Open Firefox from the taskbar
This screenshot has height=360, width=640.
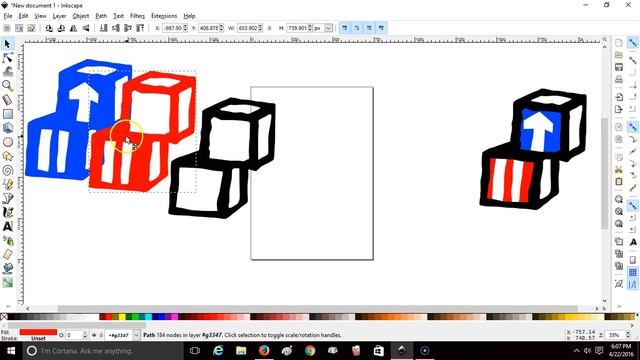(264, 351)
